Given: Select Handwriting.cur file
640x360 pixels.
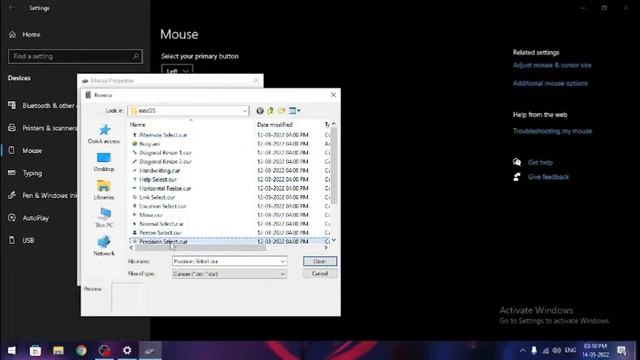Looking at the screenshot, I should 160,171.
